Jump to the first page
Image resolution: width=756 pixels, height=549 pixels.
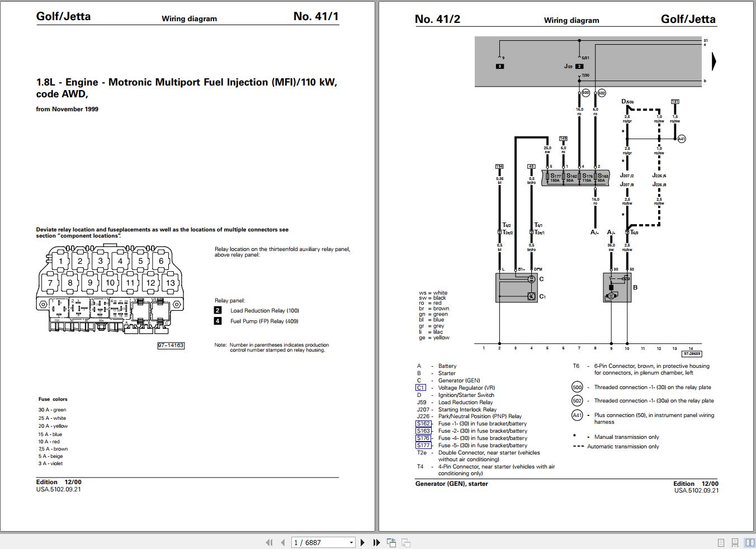pos(269,542)
